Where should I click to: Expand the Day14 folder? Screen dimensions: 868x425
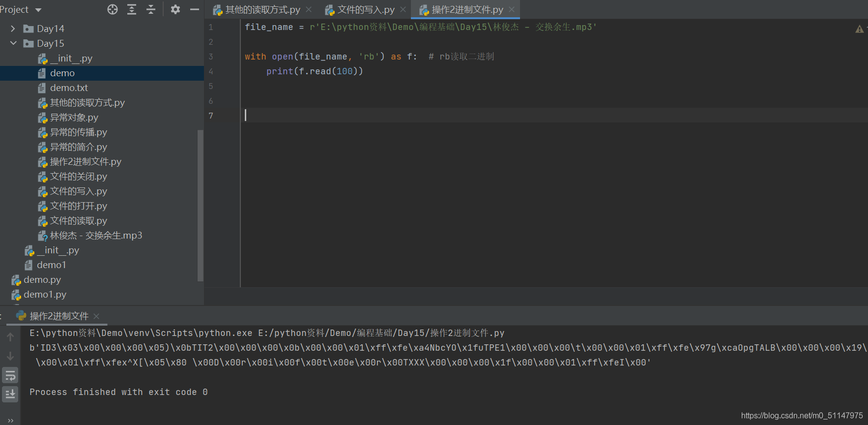coord(13,29)
